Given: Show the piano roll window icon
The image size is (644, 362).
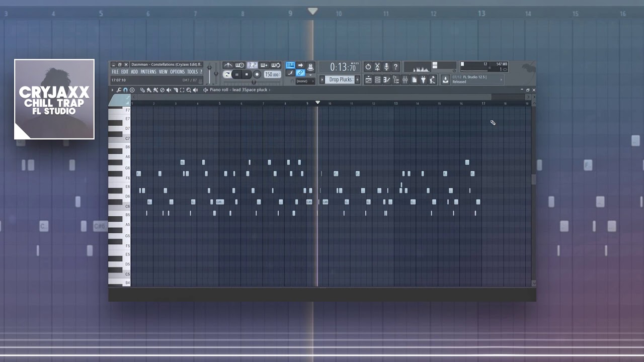Looking at the screenshot, I should [x=387, y=79].
